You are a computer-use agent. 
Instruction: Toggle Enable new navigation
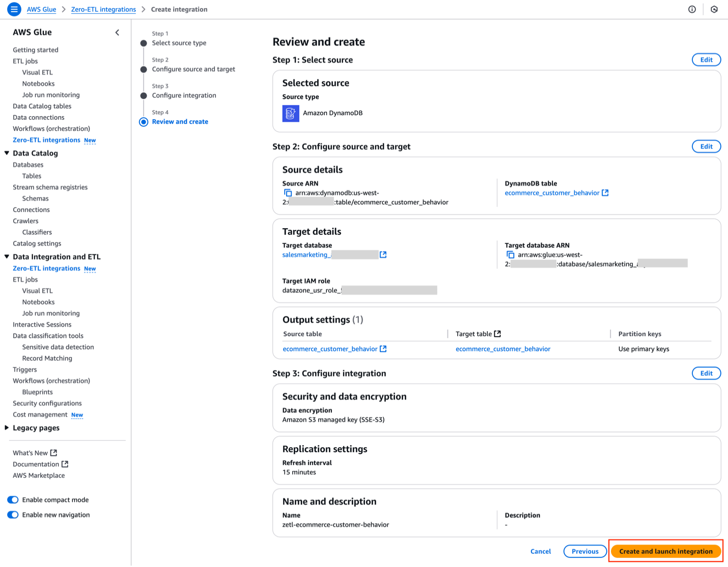13,515
